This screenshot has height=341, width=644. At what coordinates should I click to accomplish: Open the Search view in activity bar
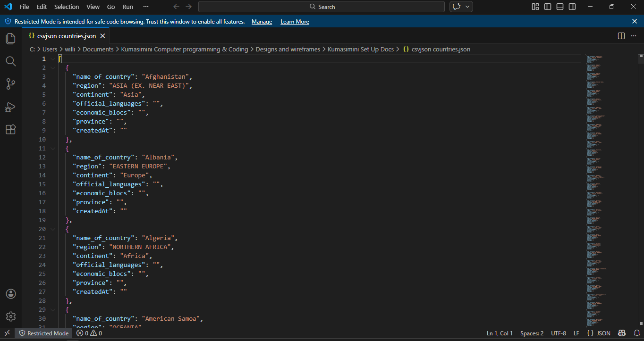(x=10, y=61)
